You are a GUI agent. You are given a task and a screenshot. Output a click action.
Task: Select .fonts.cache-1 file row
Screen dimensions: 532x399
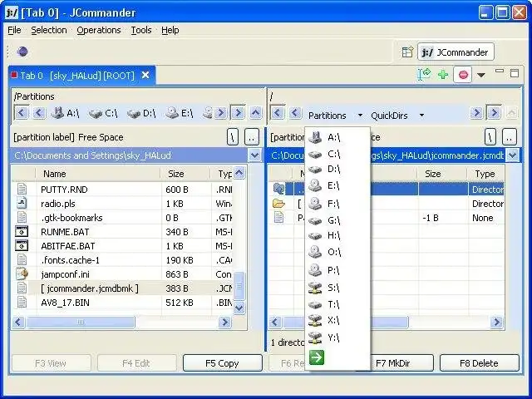(122, 260)
